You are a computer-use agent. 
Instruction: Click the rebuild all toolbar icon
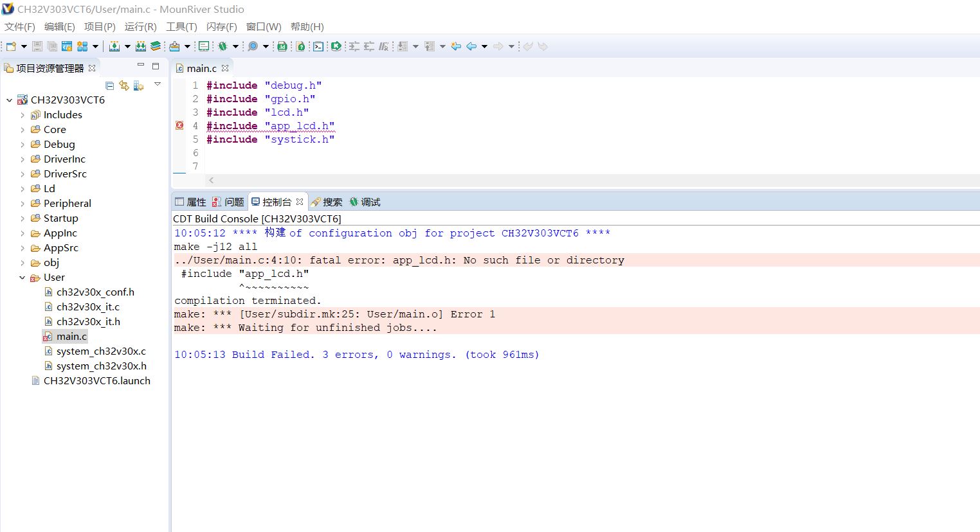141,46
